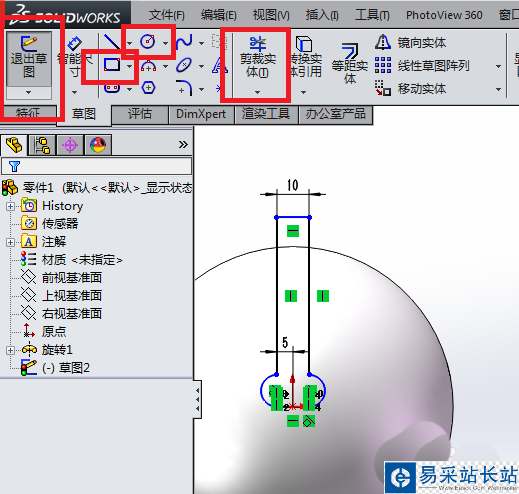Expand the 旋转1 feature node
519x494 pixels.
tap(10, 350)
